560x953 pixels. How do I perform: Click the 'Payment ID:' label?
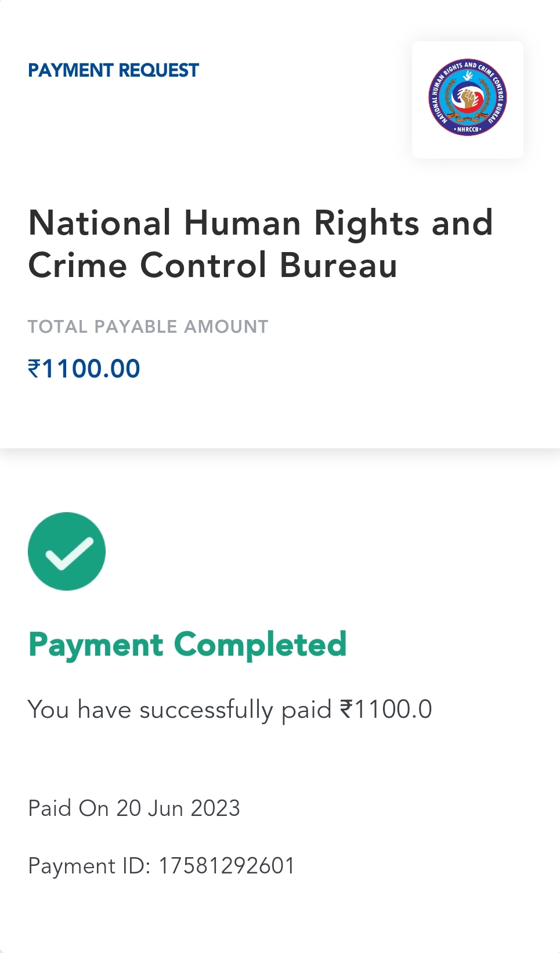pyautogui.click(x=89, y=866)
